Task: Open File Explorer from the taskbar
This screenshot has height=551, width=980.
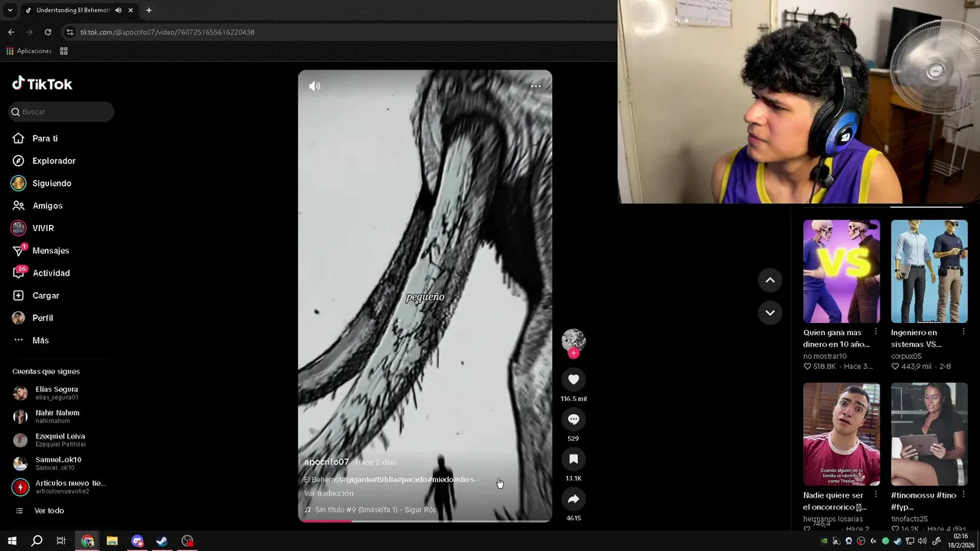Action: pyautogui.click(x=112, y=541)
